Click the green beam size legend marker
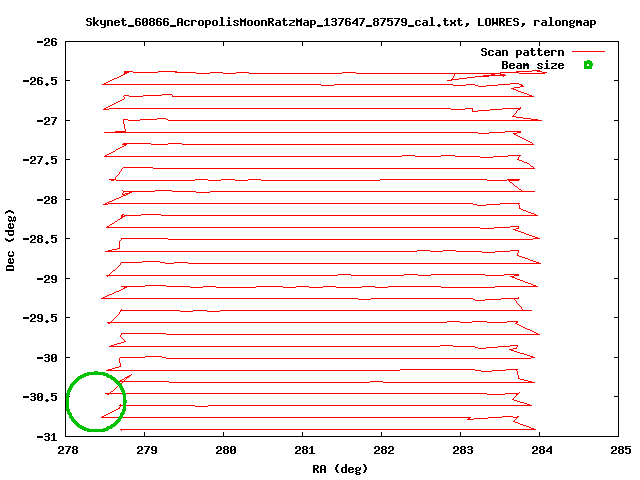640x480 pixels. (588, 64)
